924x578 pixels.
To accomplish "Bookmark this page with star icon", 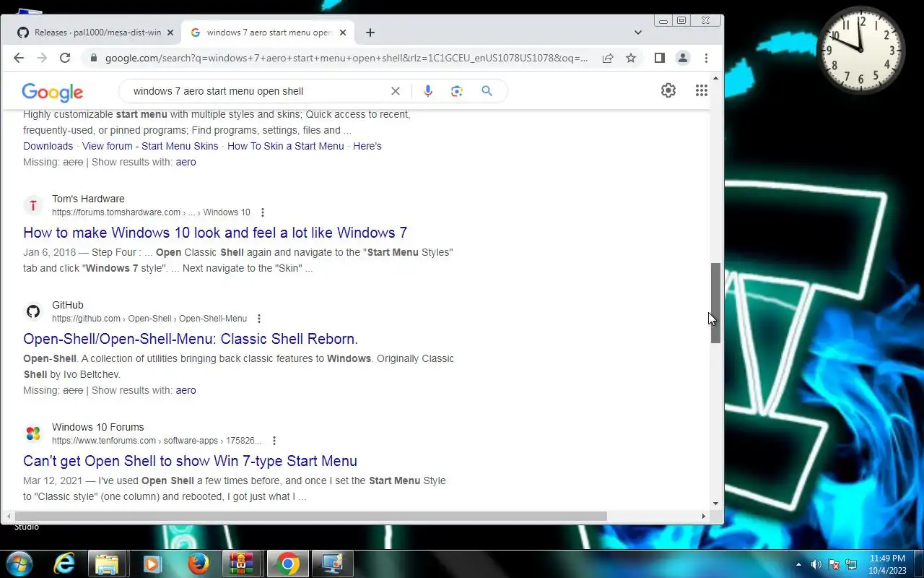I will click(631, 58).
